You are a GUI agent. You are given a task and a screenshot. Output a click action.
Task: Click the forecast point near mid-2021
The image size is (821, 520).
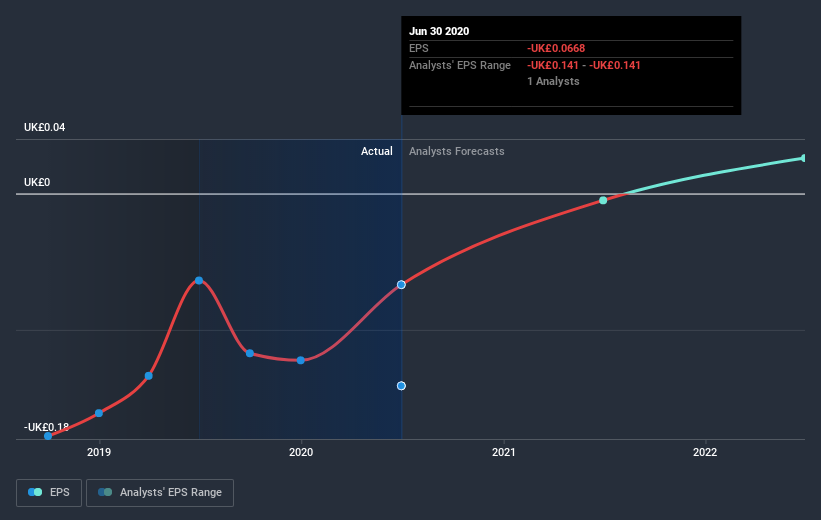(603, 200)
